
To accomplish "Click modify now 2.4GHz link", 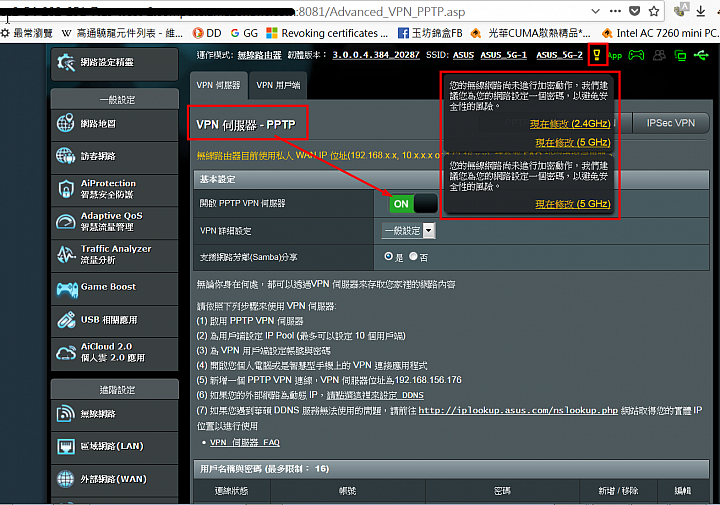I will point(570,123).
